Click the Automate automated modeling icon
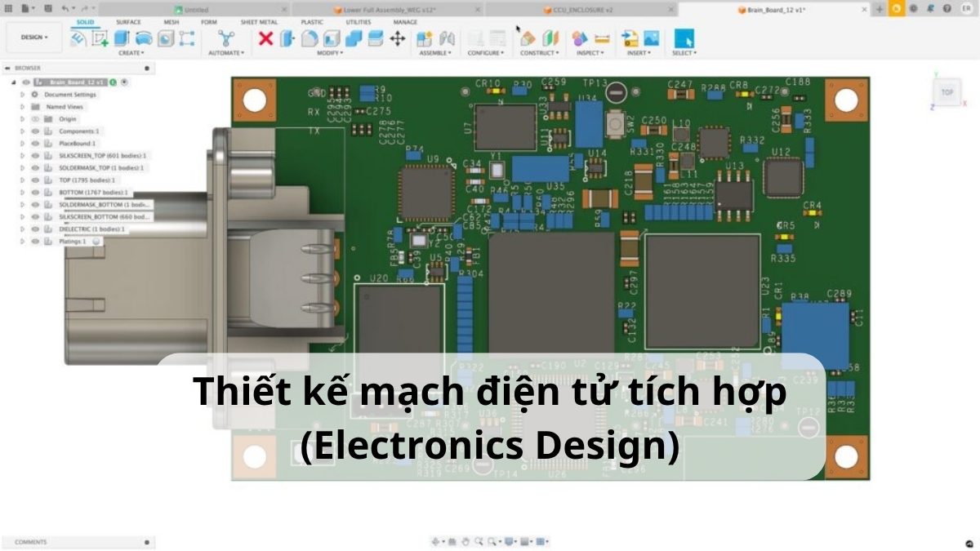 point(226,38)
